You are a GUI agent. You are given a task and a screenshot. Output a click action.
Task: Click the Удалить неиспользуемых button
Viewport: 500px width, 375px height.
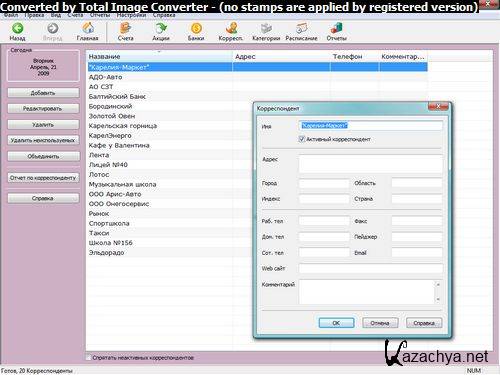[43, 140]
